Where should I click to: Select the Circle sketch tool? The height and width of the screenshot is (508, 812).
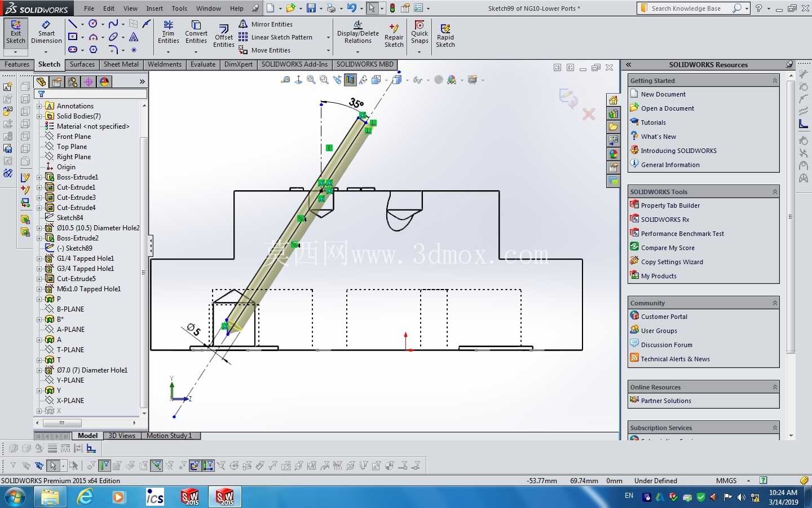click(93, 24)
